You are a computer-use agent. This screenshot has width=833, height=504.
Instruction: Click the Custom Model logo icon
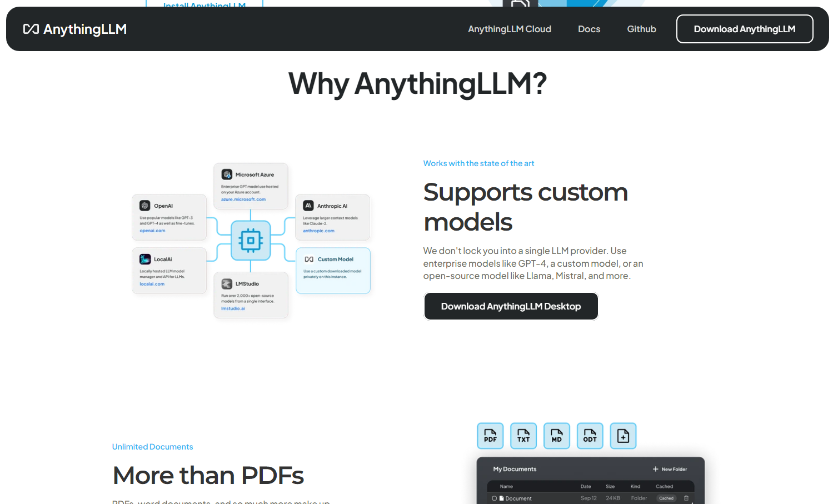309,260
